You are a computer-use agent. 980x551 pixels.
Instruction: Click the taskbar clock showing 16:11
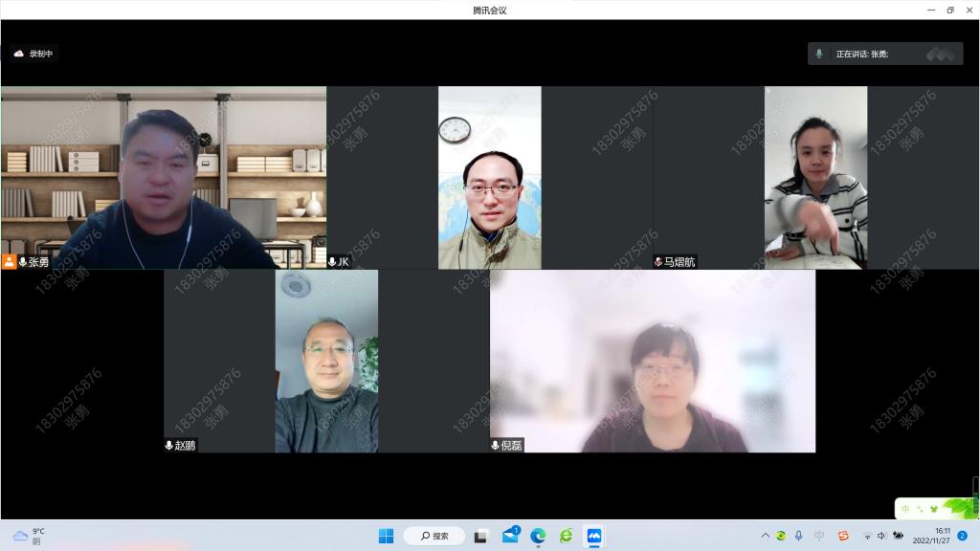931,536
